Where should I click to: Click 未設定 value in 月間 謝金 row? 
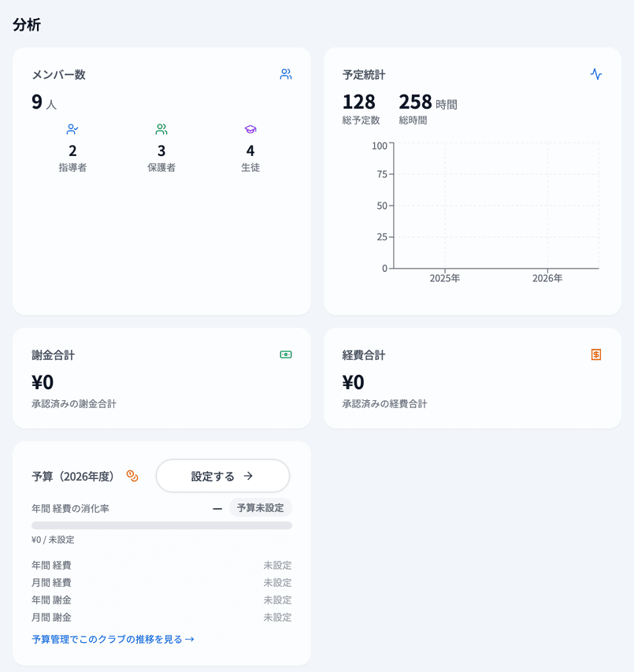(277, 617)
